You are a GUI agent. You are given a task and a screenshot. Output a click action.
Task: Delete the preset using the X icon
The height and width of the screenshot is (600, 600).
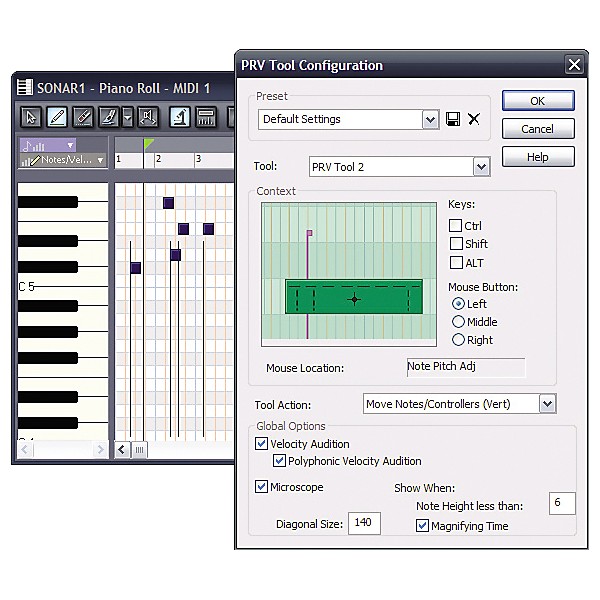tap(474, 119)
